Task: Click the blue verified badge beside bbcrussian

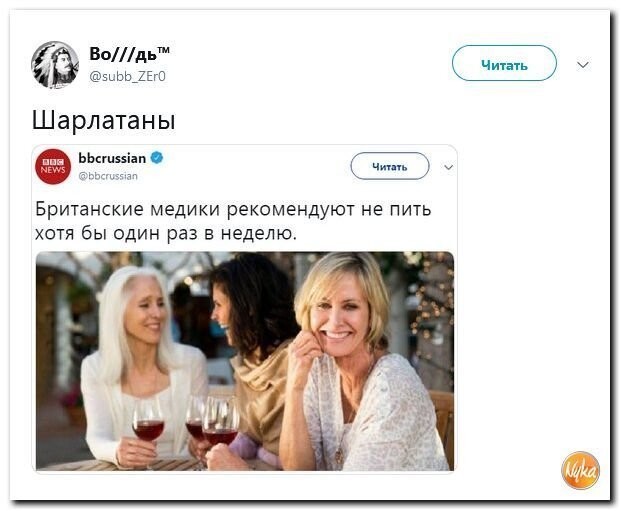Action: [x=157, y=158]
